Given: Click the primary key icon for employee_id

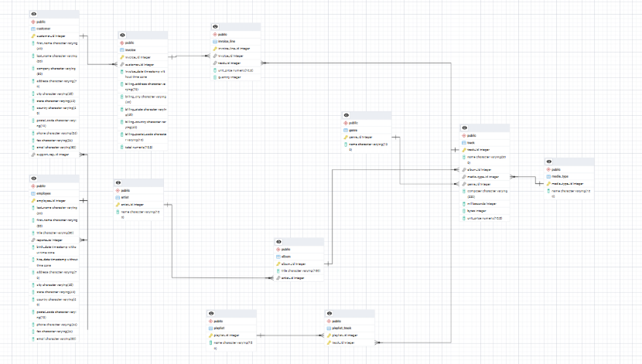Looking at the screenshot, I should 33,201.
